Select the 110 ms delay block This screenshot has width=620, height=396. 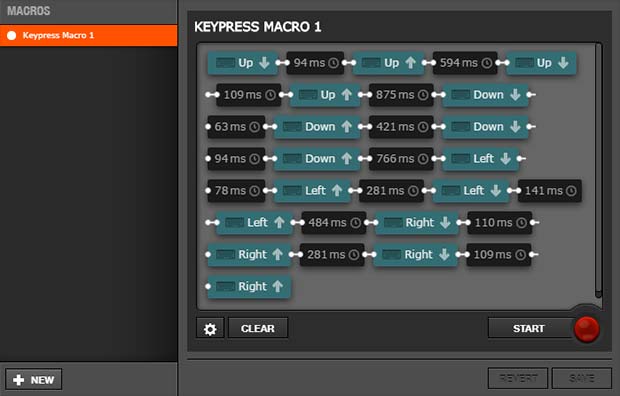tap(500, 223)
